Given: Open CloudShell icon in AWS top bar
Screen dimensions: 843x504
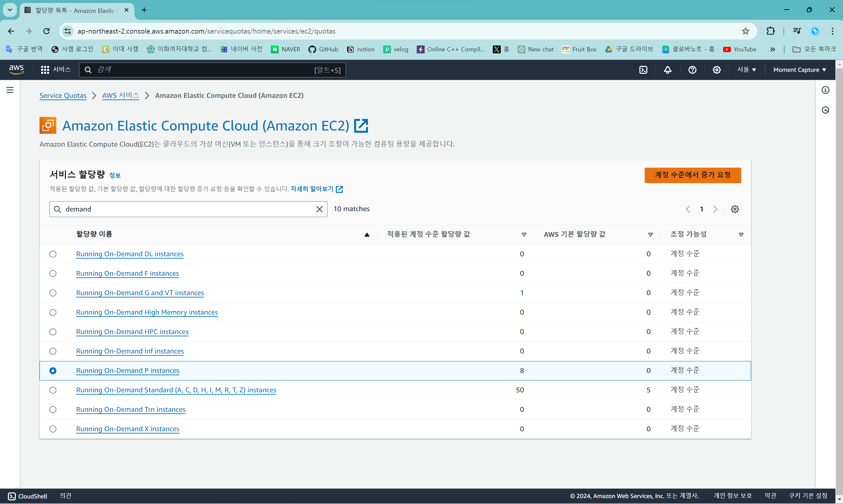Looking at the screenshot, I should [x=643, y=70].
